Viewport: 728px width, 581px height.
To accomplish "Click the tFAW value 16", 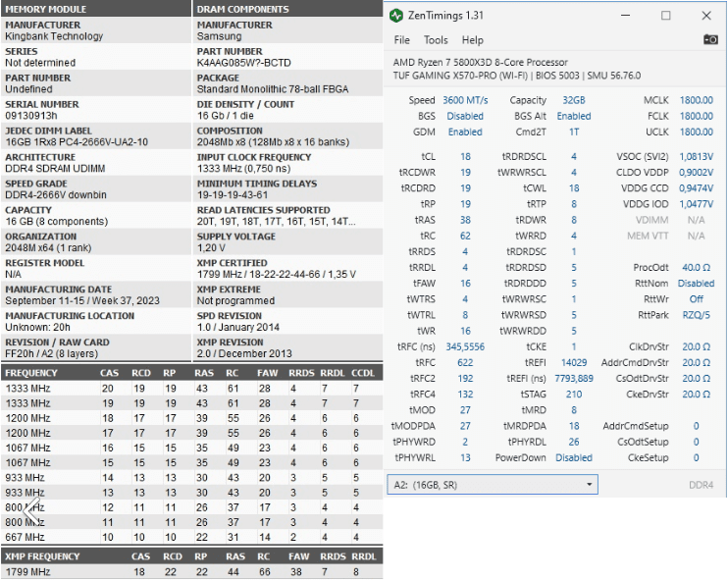I will click(465, 284).
